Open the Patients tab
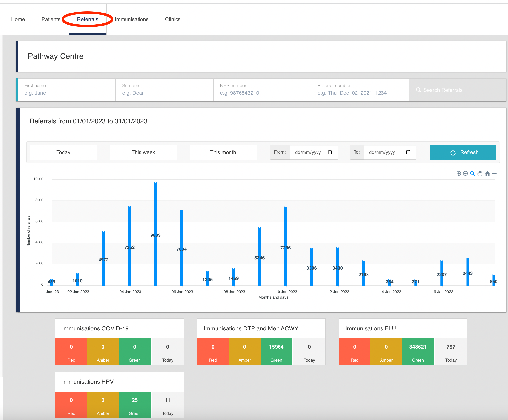Screen dimensions: 508x420 tap(51, 19)
